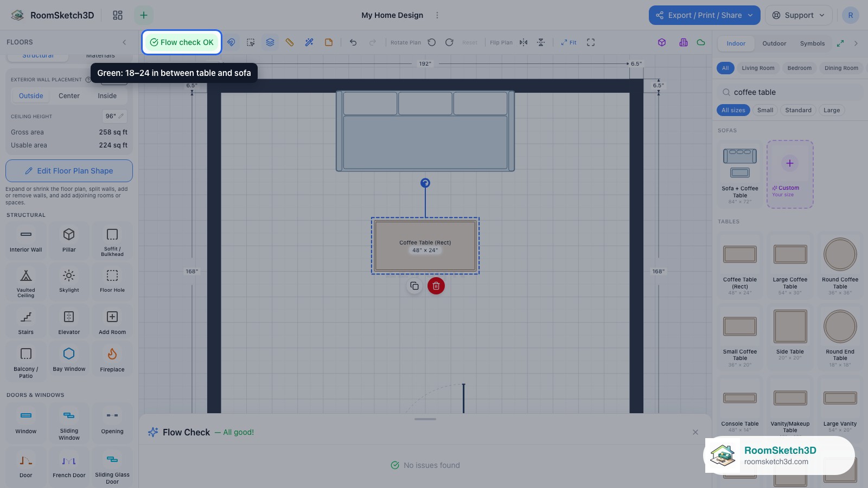Set wall placement to Center
868x488 pixels.
(x=69, y=96)
